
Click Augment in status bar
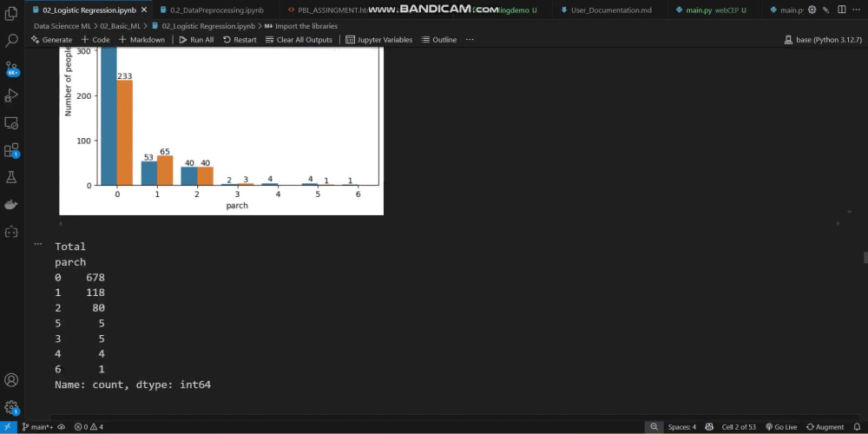(825, 427)
